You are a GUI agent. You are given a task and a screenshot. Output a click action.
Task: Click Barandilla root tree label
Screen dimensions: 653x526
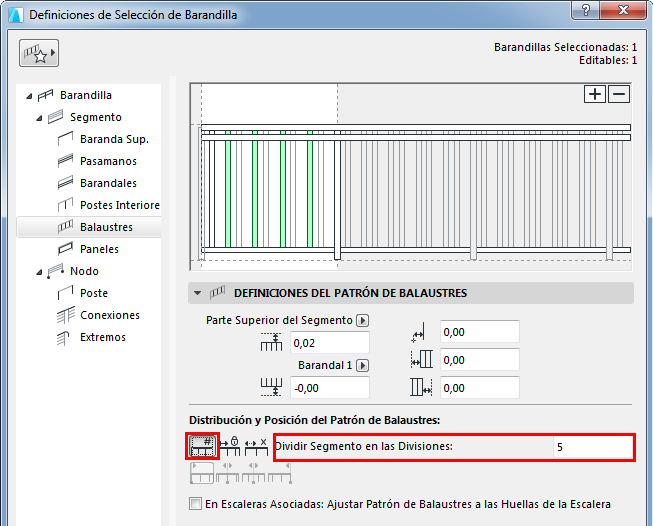point(86,95)
